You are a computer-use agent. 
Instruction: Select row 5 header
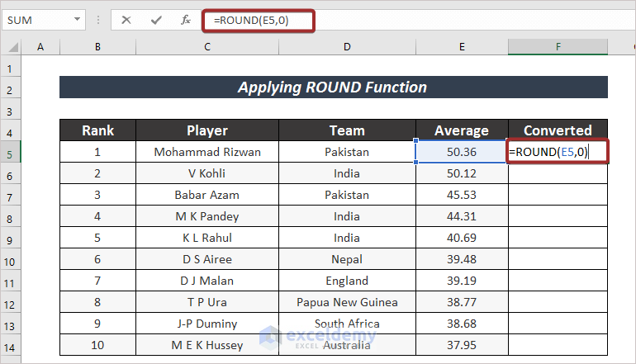12,153
